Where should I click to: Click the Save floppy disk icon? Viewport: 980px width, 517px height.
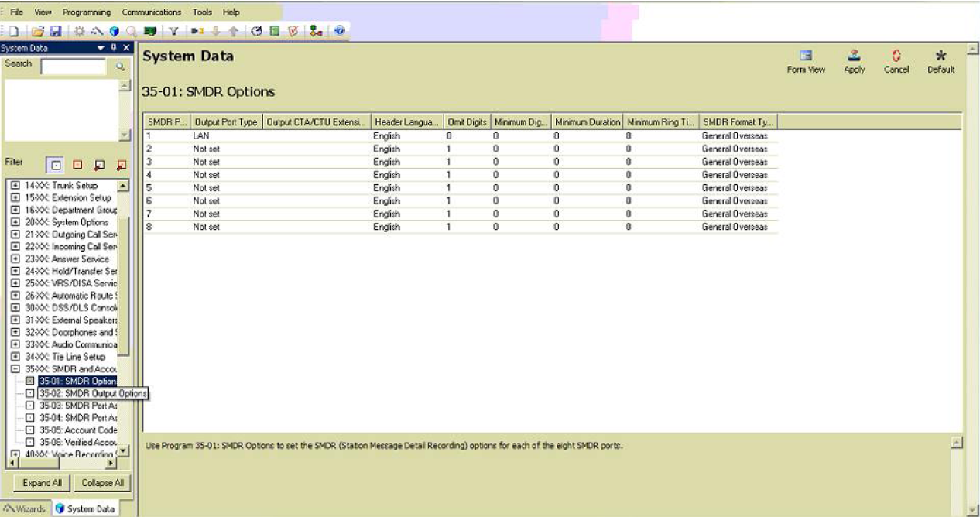pos(56,32)
